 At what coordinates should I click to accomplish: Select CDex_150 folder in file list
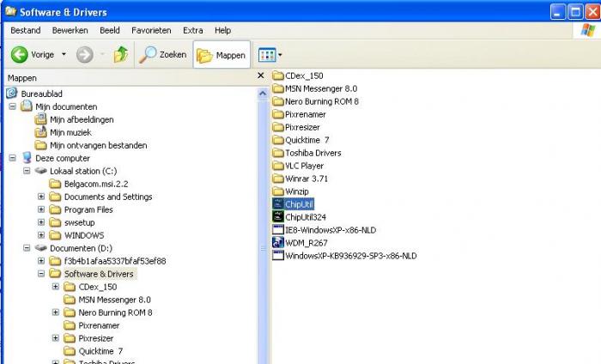click(x=298, y=76)
